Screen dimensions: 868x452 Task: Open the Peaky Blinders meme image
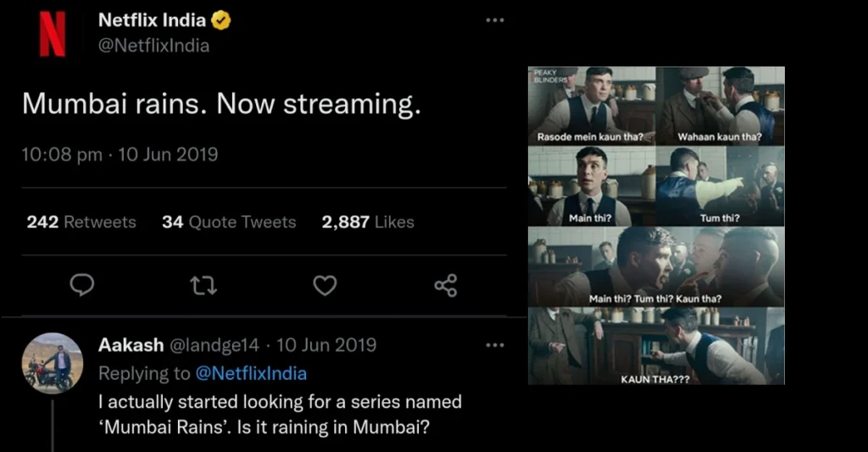(x=656, y=225)
